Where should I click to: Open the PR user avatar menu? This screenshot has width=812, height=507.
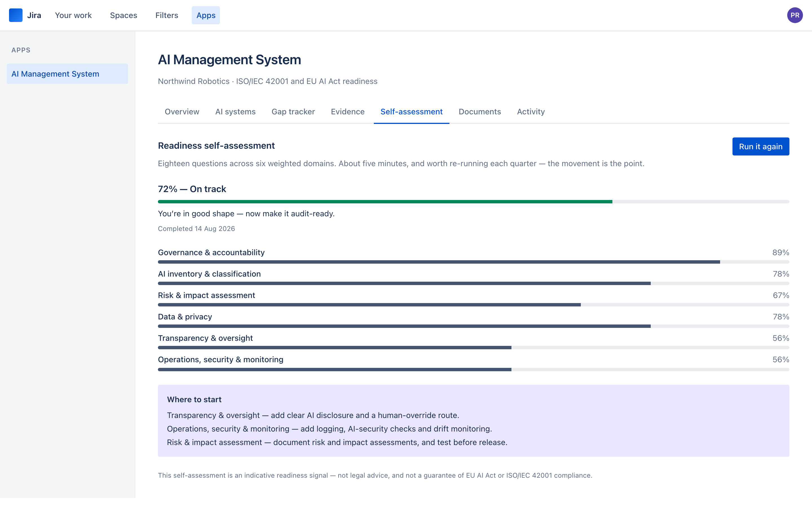tap(795, 15)
